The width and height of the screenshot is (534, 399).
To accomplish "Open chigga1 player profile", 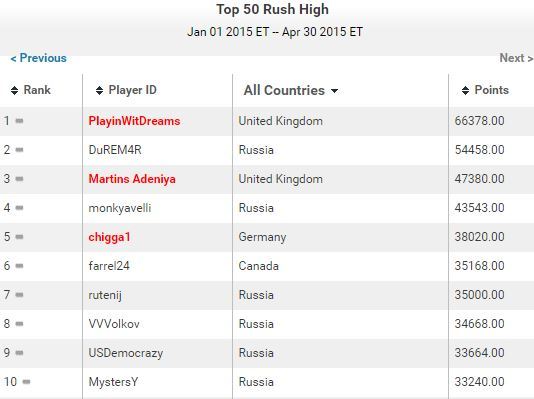I will pyautogui.click(x=109, y=237).
